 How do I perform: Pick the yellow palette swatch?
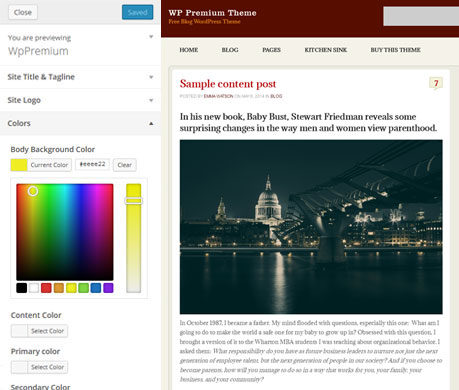coord(71,288)
